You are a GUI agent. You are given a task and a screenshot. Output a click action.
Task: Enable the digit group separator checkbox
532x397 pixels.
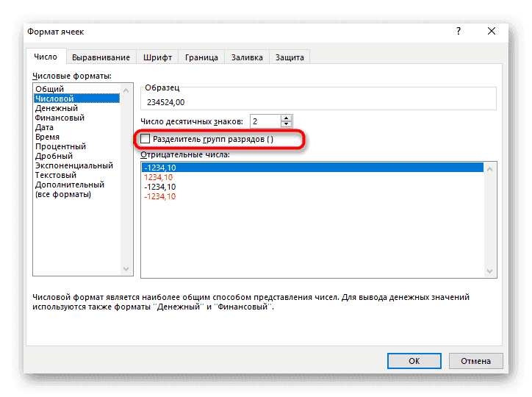coord(145,139)
